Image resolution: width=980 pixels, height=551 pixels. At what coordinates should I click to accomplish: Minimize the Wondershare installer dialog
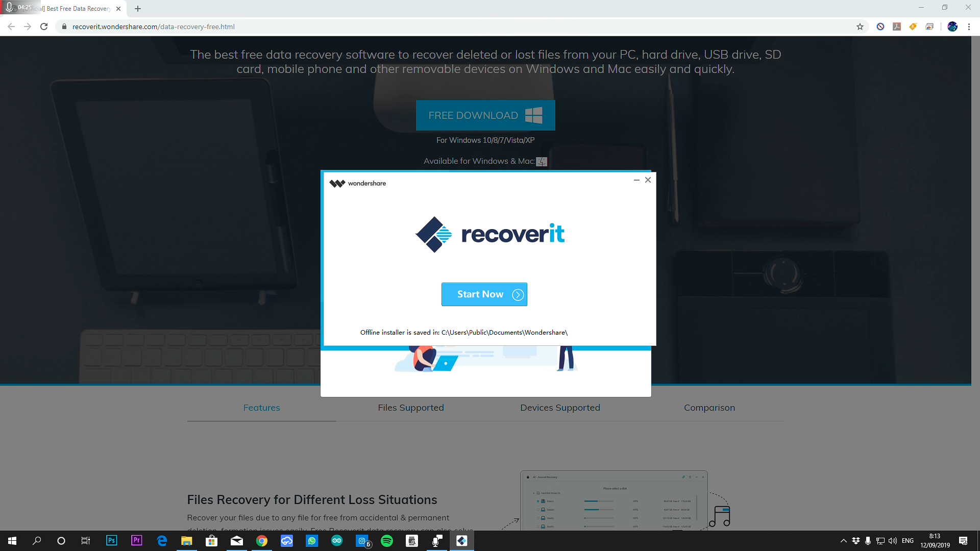636,180
